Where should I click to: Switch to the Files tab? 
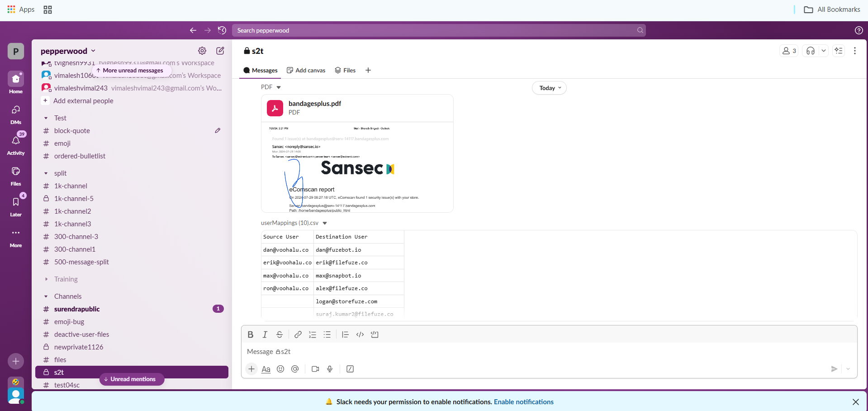[345, 70]
